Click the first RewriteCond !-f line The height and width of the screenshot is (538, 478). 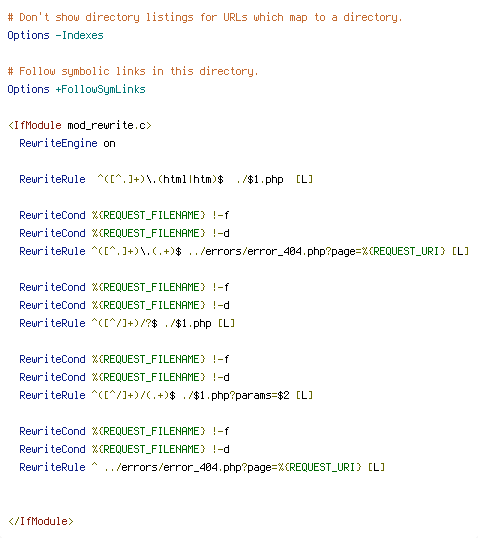[124, 215]
